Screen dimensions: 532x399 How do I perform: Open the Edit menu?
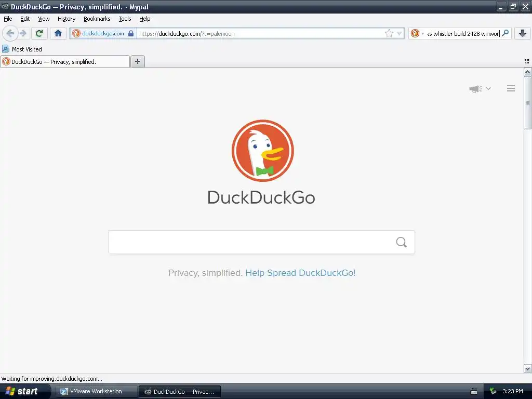click(x=25, y=19)
